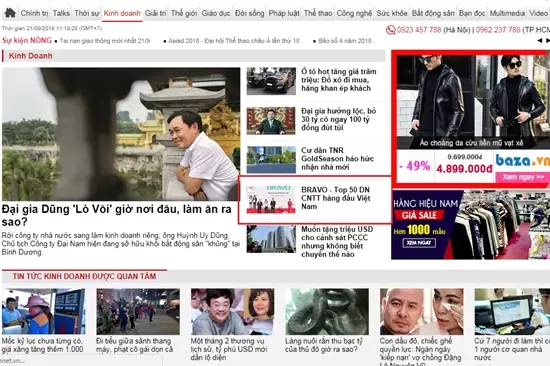Open headline Đại gia Dũng 'Lò Vôi' giờ nơi đâu
This screenshot has height=366, width=550.
(x=116, y=215)
